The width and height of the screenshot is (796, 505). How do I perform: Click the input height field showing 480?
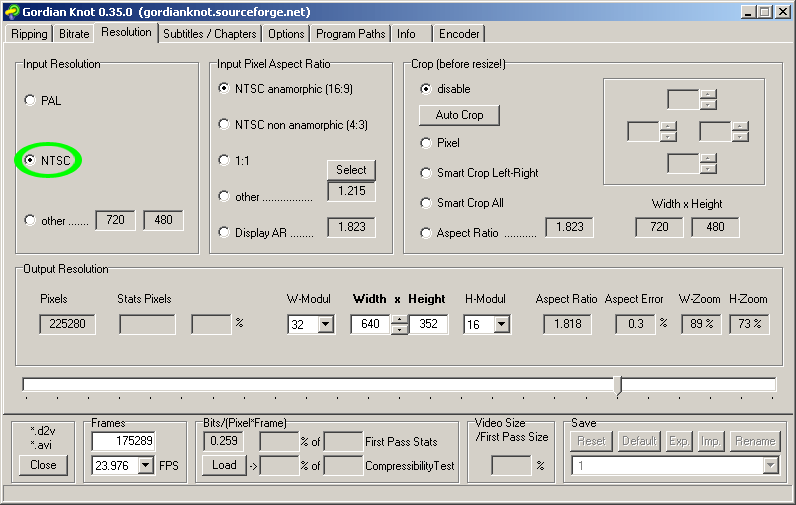(x=163, y=220)
